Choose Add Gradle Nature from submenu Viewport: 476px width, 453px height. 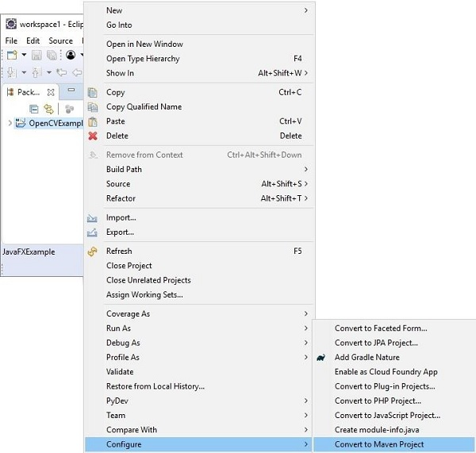coord(367,357)
